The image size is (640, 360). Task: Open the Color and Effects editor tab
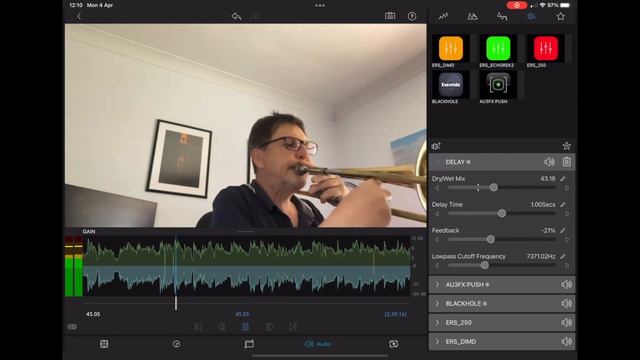(249, 344)
